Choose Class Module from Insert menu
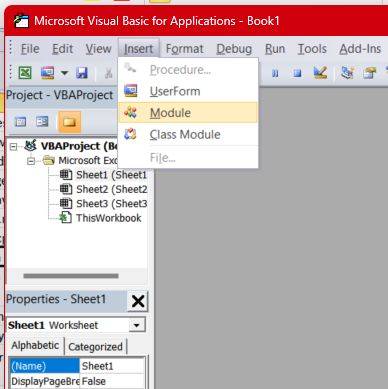Screen dimensions: 388x389 (188, 134)
